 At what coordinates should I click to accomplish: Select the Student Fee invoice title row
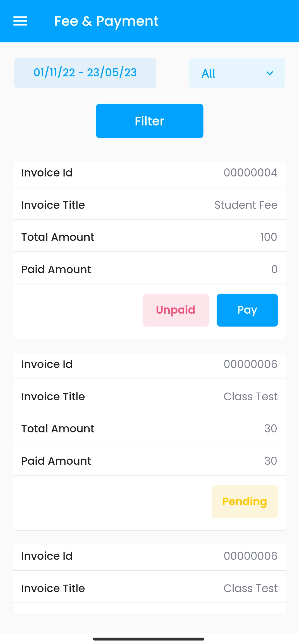pyautogui.click(x=149, y=205)
